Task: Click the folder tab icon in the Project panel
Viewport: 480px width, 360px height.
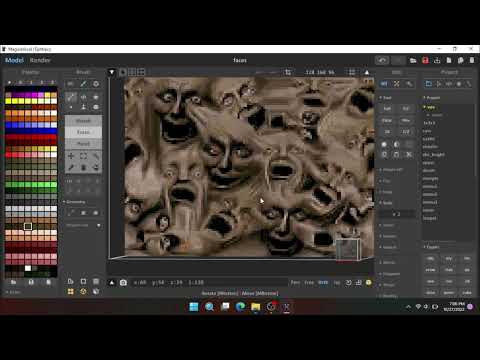Action: [429, 84]
